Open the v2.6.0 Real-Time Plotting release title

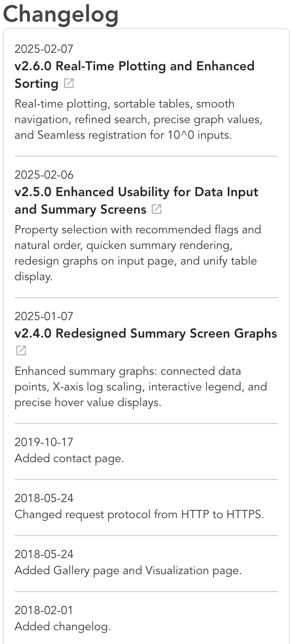tap(135, 75)
